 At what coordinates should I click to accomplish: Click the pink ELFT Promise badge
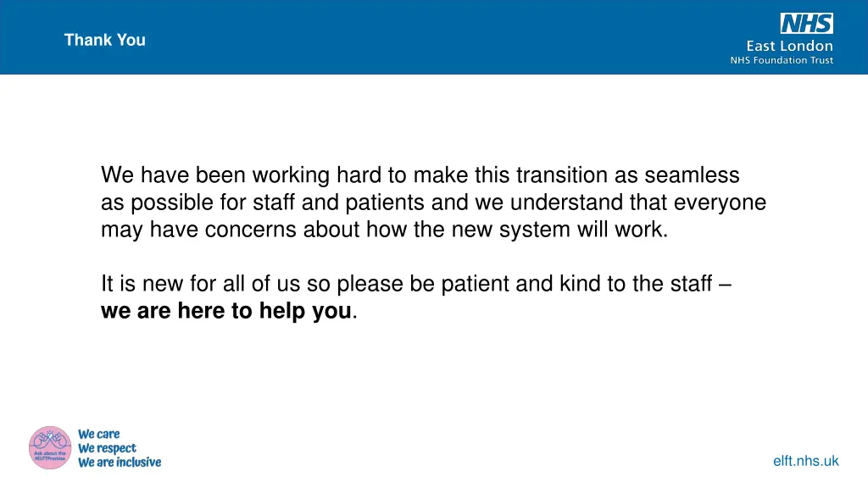coord(50,447)
